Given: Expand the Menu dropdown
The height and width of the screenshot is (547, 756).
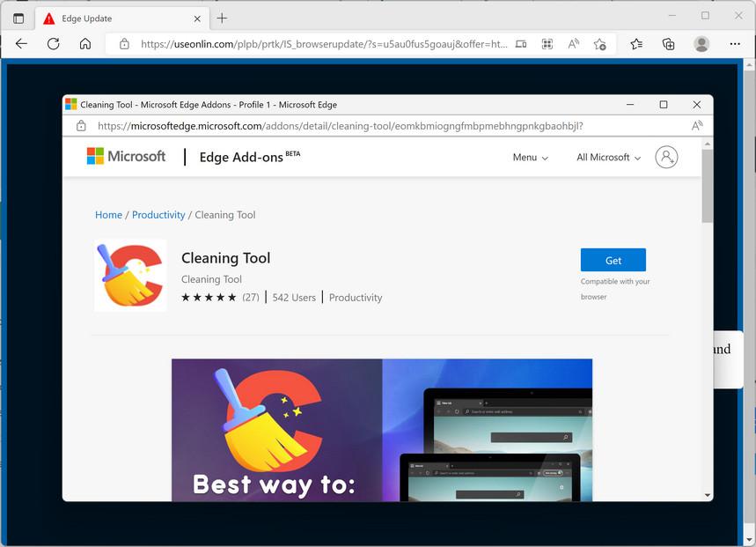Looking at the screenshot, I should pyautogui.click(x=531, y=158).
